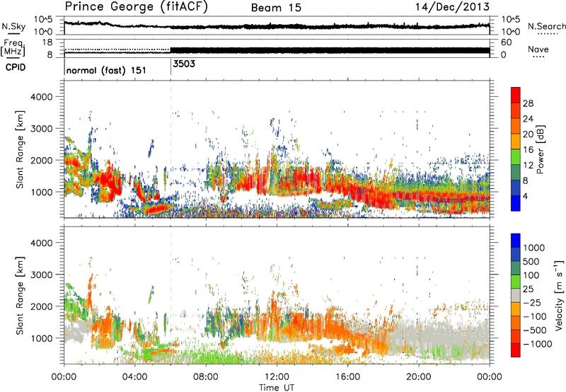Image resolution: width=566 pixels, height=392 pixels.
Task: Click the '04:00' time axis tick label
Action: (135, 377)
